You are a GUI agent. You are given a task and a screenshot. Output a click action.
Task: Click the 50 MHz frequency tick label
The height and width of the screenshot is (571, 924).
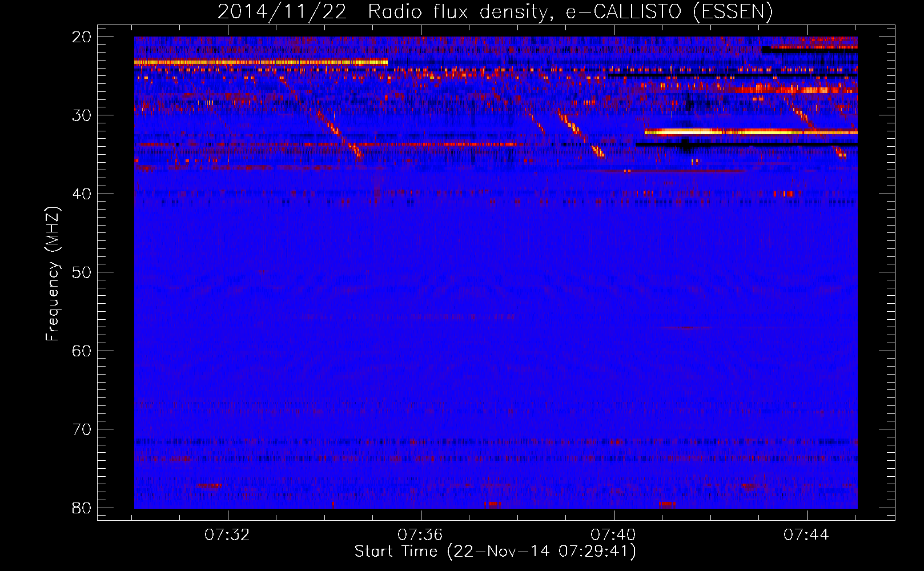point(82,272)
